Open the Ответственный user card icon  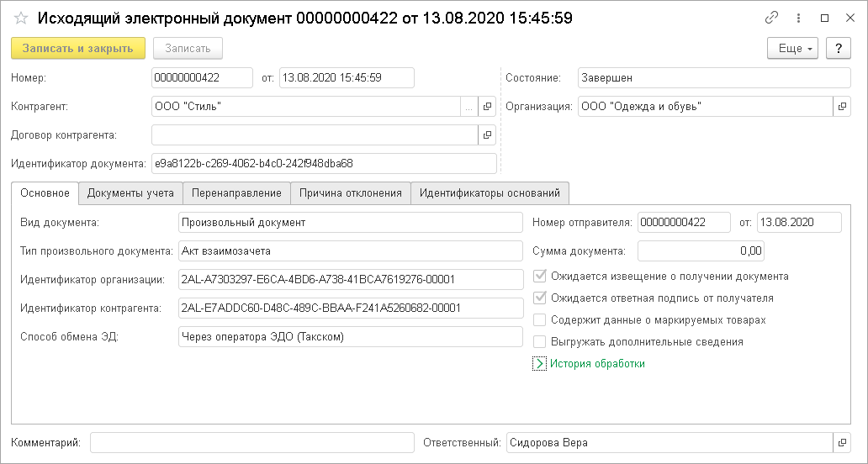(x=841, y=443)
